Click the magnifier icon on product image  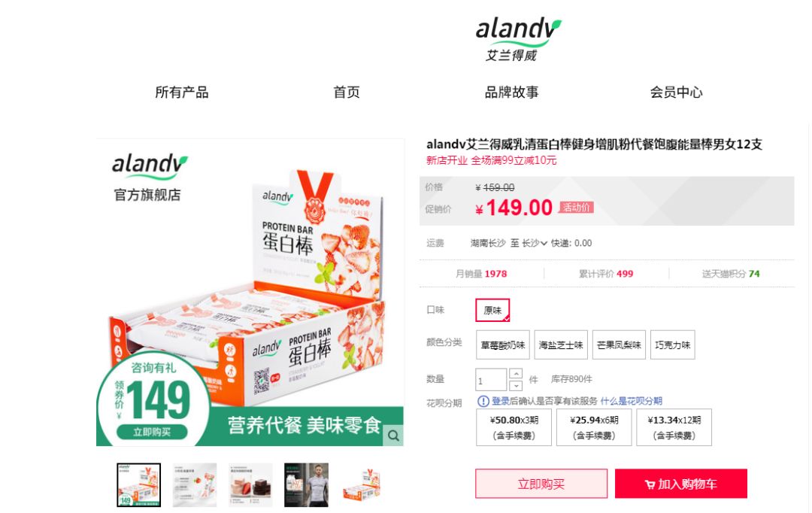[x=393, y=436]
